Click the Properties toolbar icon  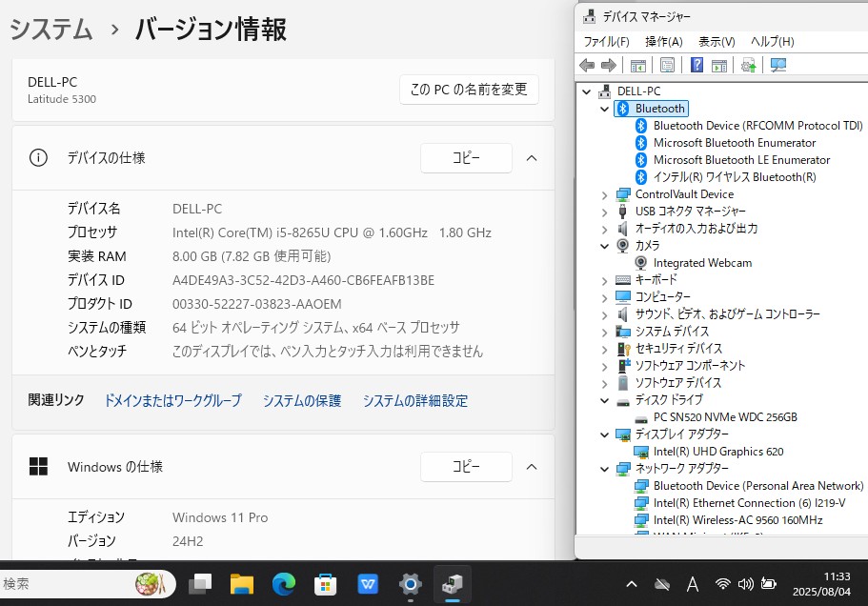coord(667,66)
